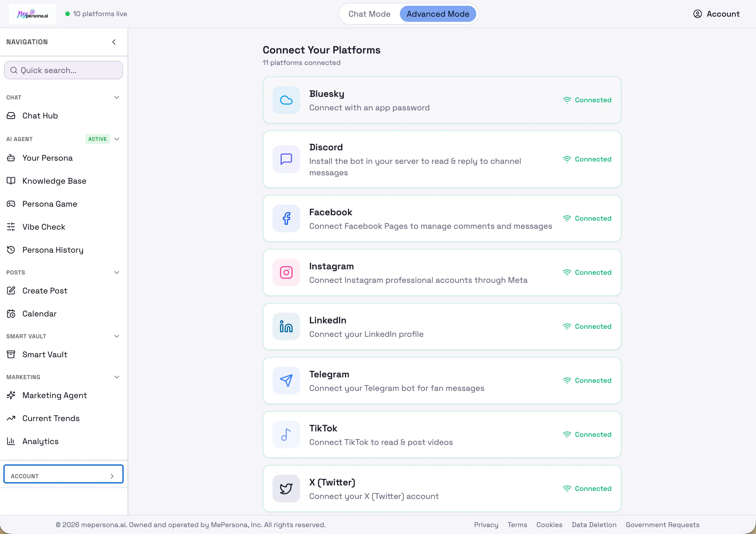The height and width of the screenshot is (534, 756).
Task: Click the Telegram Connected status
Action: click(587, 381)
